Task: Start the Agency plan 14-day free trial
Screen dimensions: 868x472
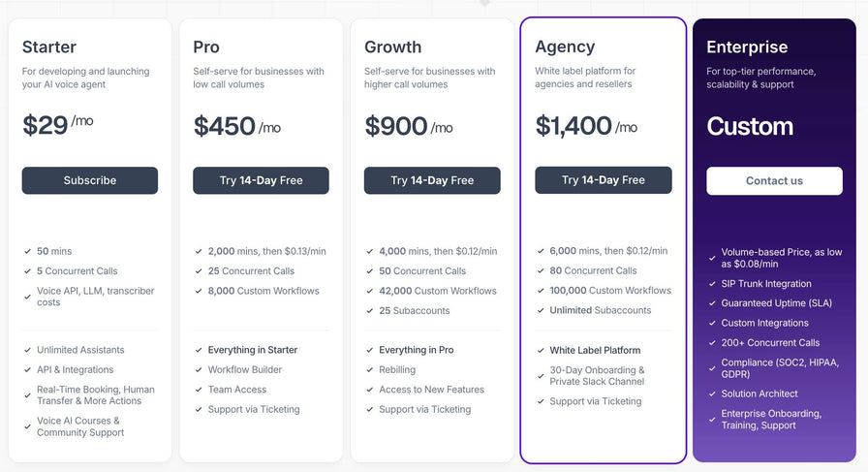Action: coord(604,180)
